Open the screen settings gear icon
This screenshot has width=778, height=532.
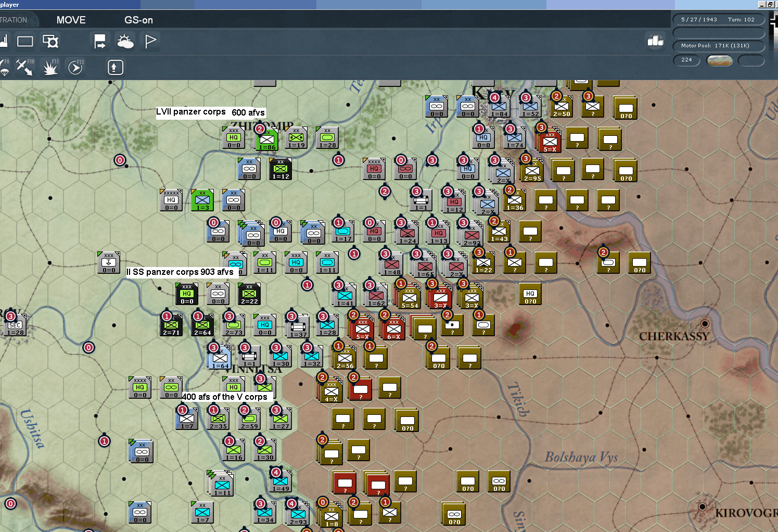(50, 41)
